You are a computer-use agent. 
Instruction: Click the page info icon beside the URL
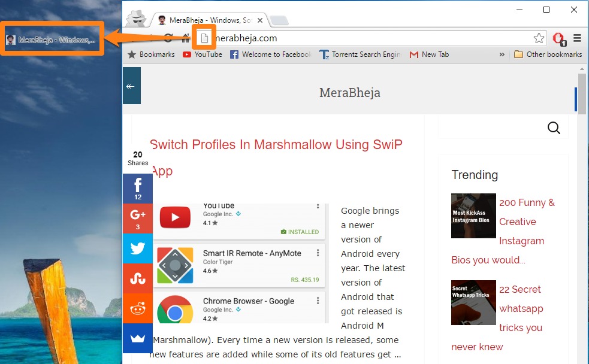[x=204, y=38]
